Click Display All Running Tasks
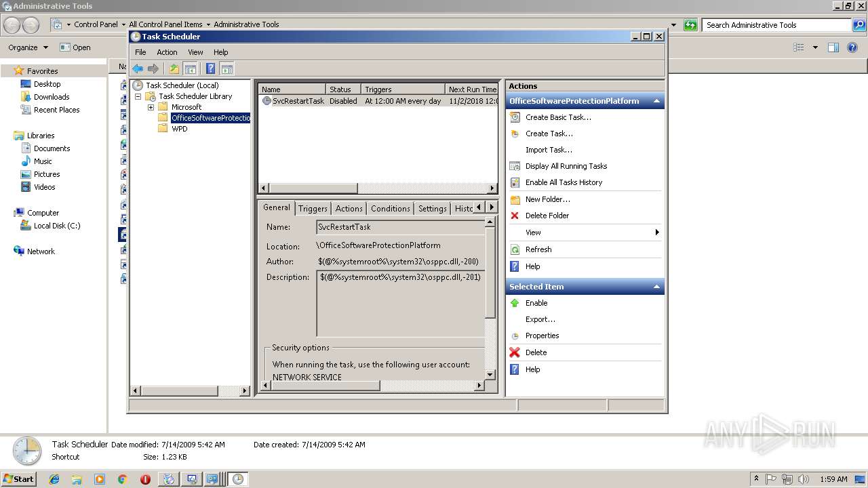This screenshot has height=488, width=868. (x=566, y=166)
